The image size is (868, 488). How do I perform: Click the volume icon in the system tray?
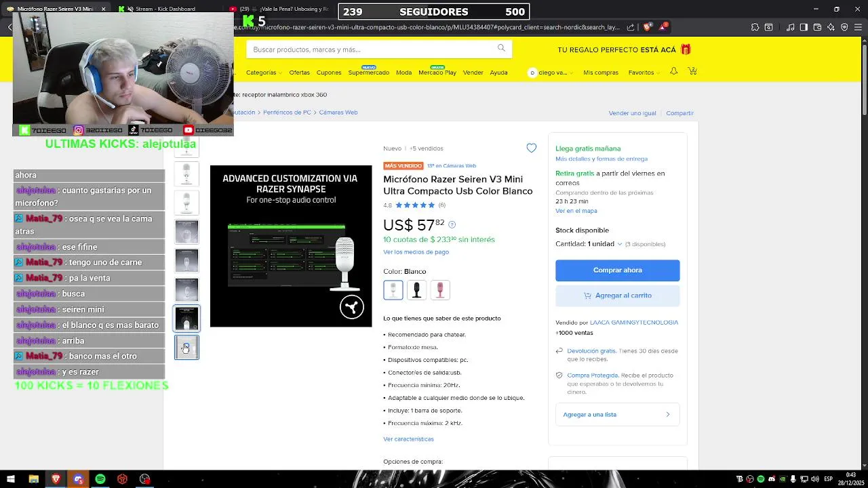pos(816,479)
